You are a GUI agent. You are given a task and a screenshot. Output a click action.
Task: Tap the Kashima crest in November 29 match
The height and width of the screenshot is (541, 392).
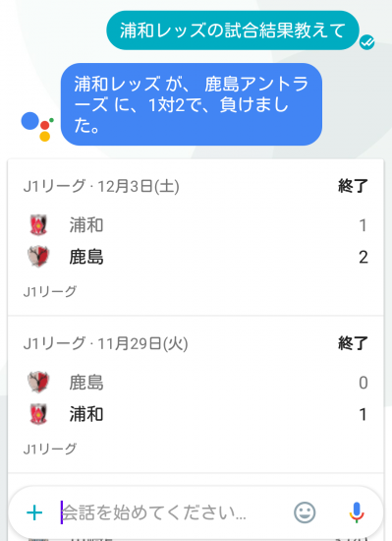point(38,382)
